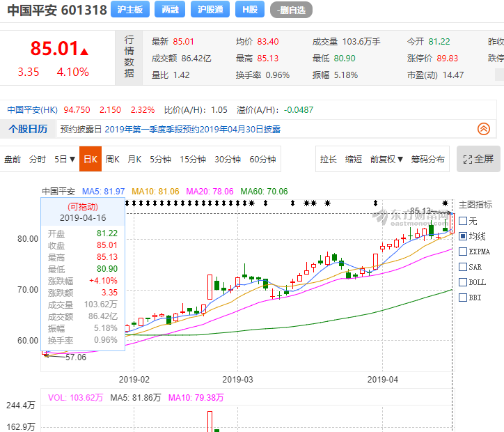Select the 无 indicator checkbox

tap(463, 221)
